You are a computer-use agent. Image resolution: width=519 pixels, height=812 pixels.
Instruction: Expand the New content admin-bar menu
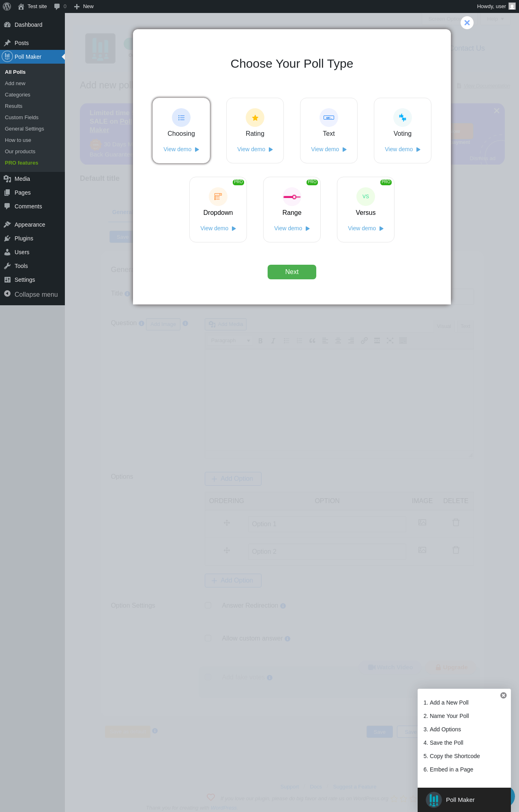[84, 6]
